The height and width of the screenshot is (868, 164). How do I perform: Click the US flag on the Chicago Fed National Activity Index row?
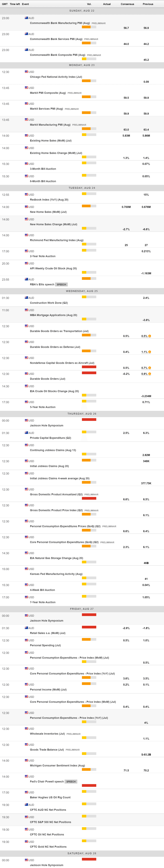[26, 72]
